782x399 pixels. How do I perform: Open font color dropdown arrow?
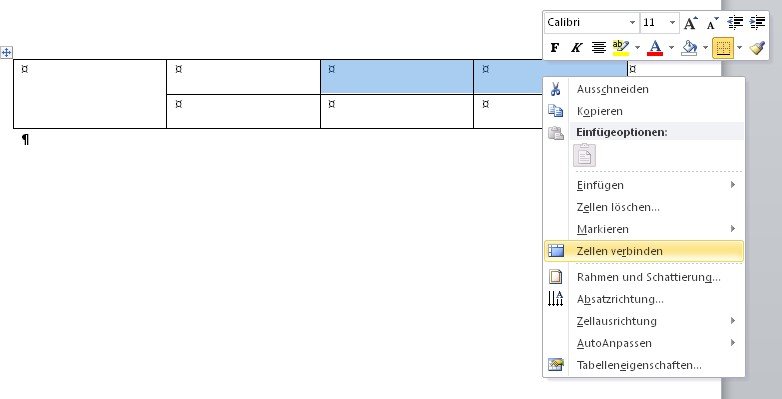tap(671, 48)
